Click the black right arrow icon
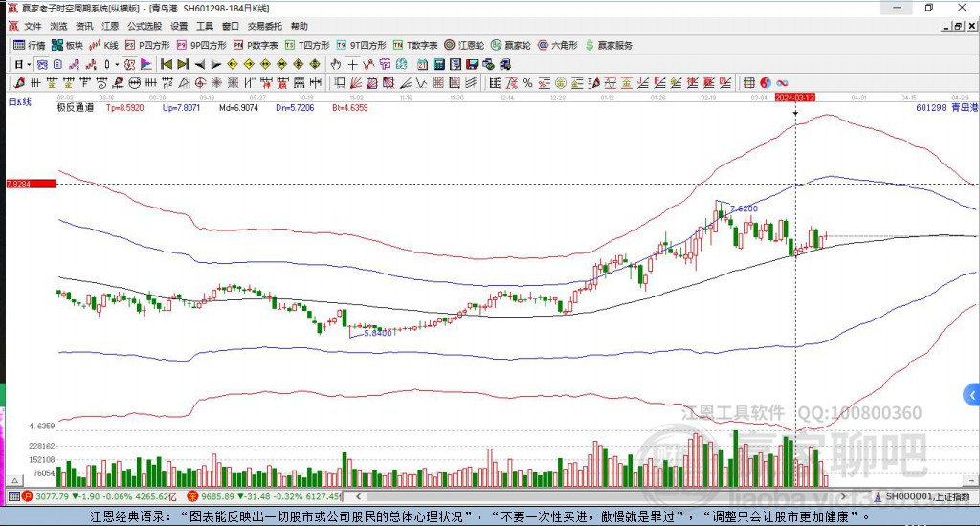 click(x=215, y=64)
